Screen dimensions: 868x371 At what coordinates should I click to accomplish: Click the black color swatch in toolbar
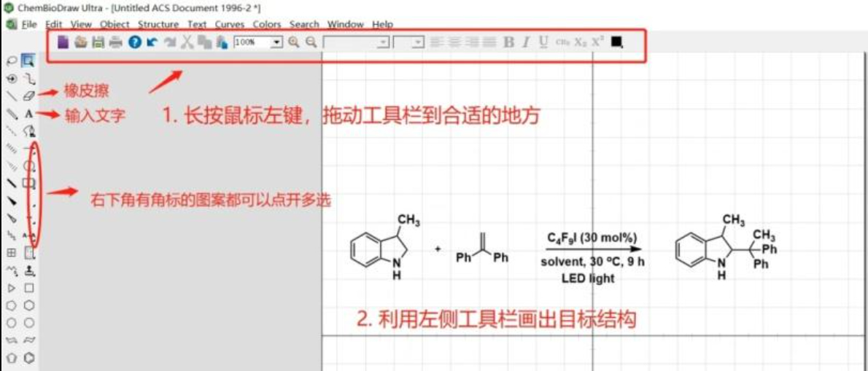(x=616, y=42)
